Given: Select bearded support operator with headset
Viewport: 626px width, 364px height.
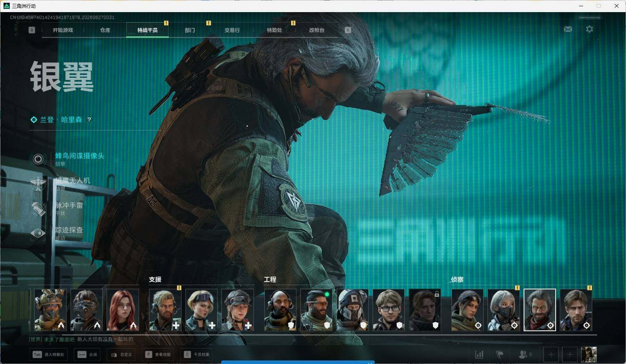Looking at the screenshot, I should (165, 310).
